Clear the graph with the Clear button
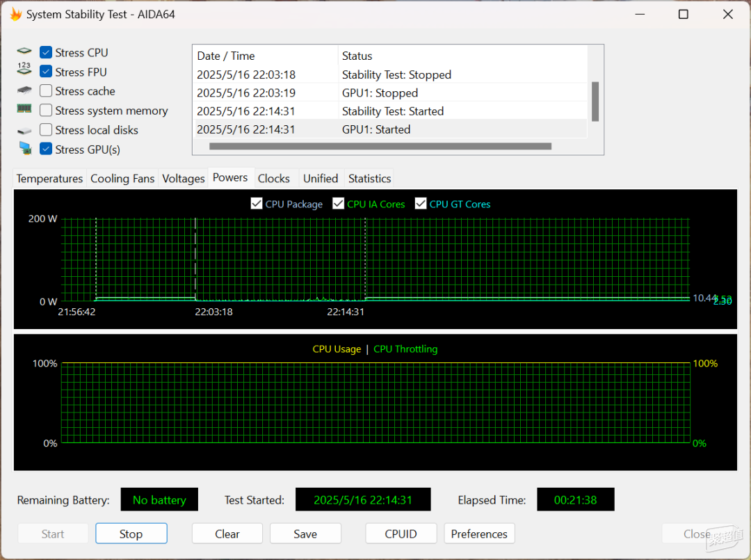The image size is (751, 560). tap(227, 534)
